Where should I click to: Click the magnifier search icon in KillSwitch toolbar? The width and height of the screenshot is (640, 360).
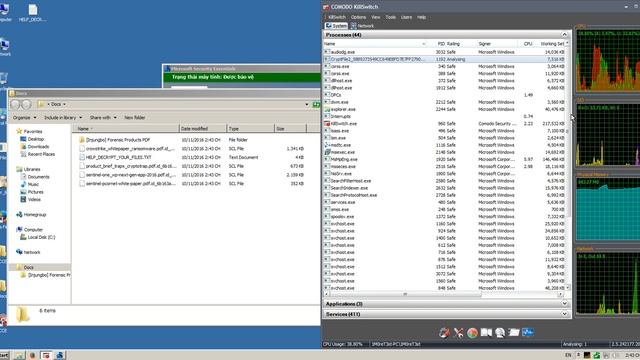pyautogui.click(x=500, y=333)
